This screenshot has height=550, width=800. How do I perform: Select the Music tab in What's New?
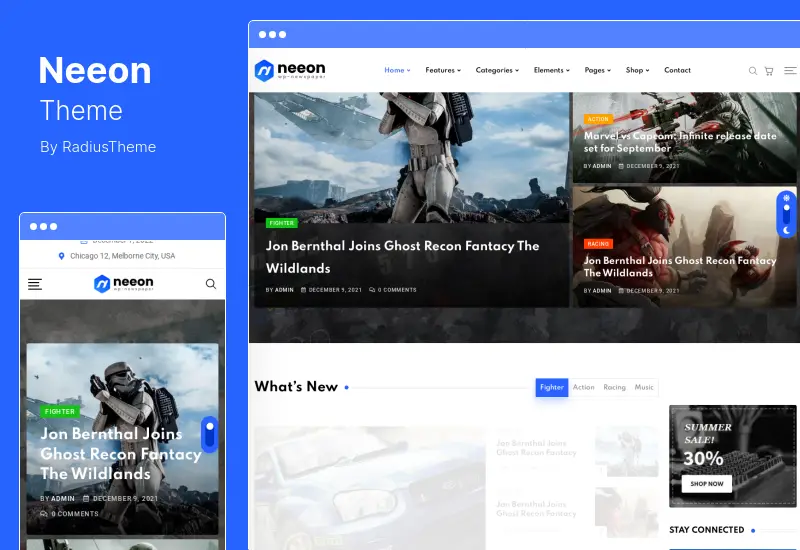[644, 388]
